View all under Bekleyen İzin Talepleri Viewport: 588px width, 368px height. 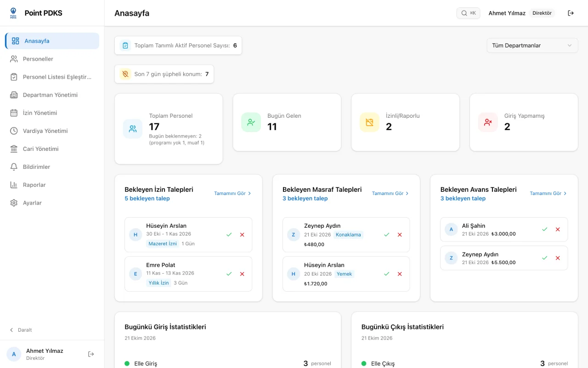(233, 194)
